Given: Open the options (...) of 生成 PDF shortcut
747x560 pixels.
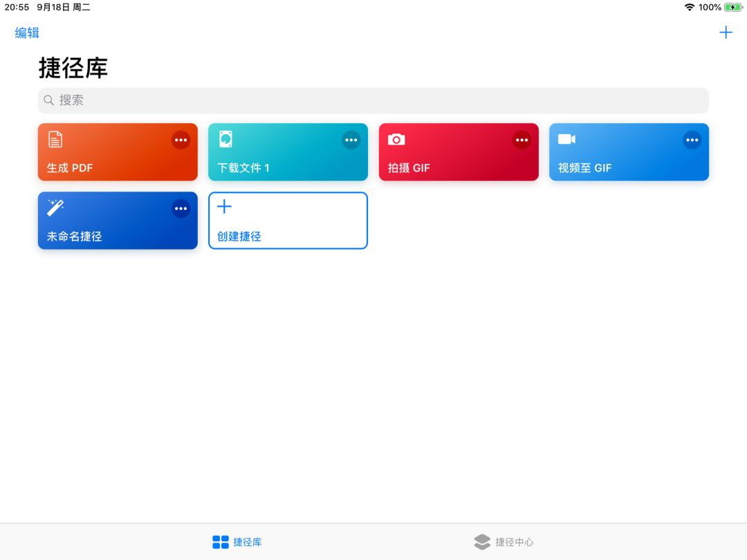Looking at the screenshot, I should [181, 140].
